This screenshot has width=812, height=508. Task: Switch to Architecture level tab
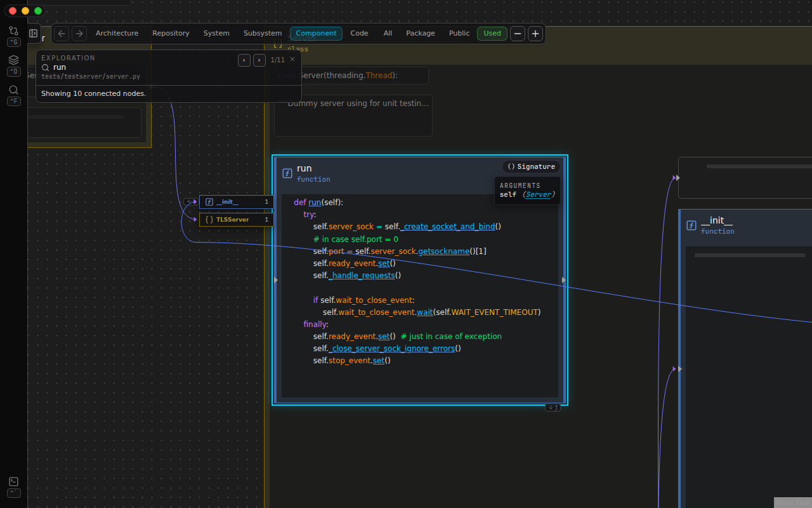(x=117, y=34)
